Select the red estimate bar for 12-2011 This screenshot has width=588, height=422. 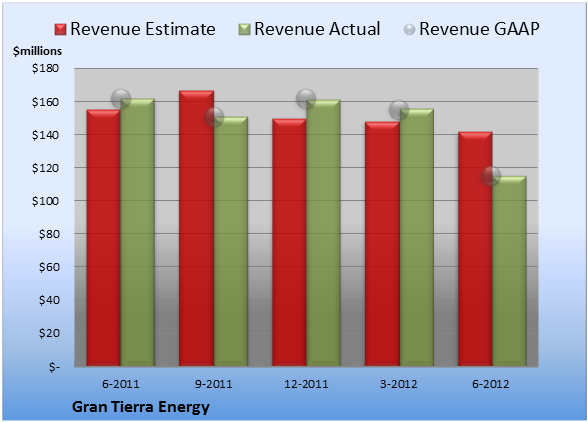(x=290, y=242)
